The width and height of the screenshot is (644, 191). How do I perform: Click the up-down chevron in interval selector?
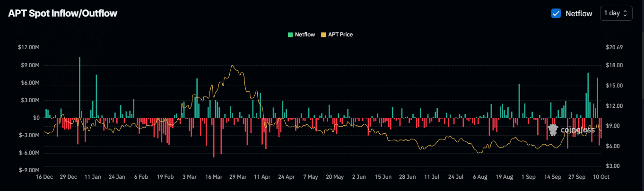pos(626,13)
